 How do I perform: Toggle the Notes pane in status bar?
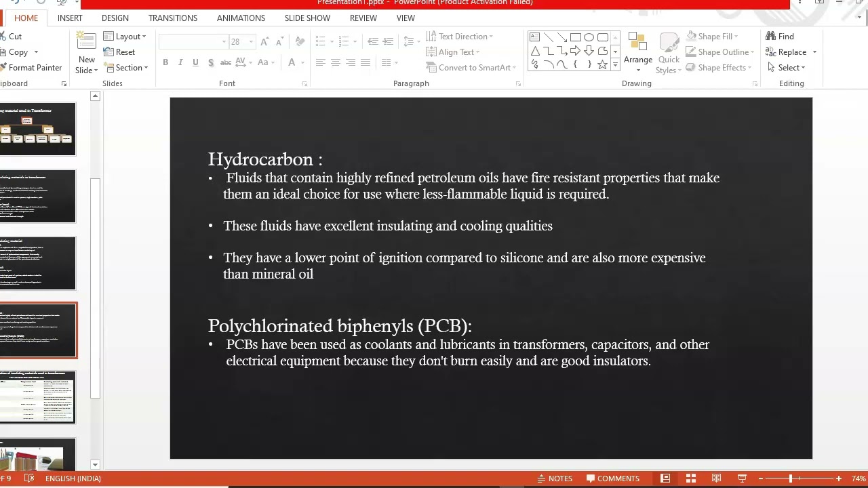point(555,479)
